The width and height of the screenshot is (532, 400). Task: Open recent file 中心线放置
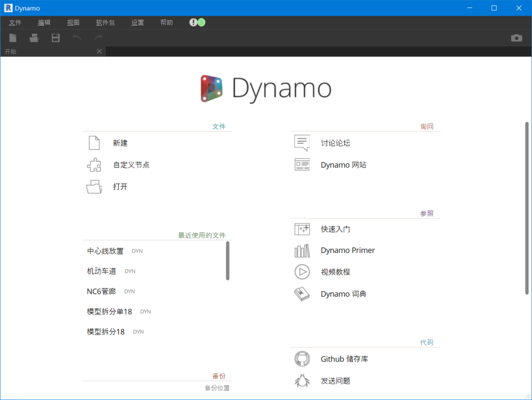(105, 251)
